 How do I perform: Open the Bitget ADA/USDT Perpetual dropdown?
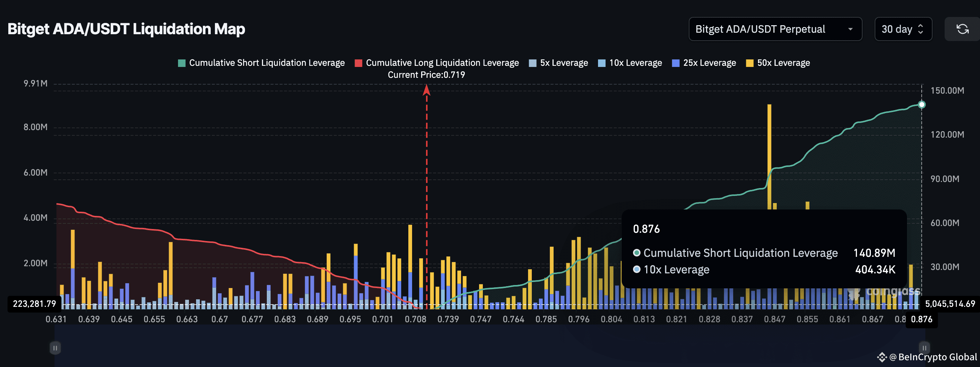[x=775, y=29]
